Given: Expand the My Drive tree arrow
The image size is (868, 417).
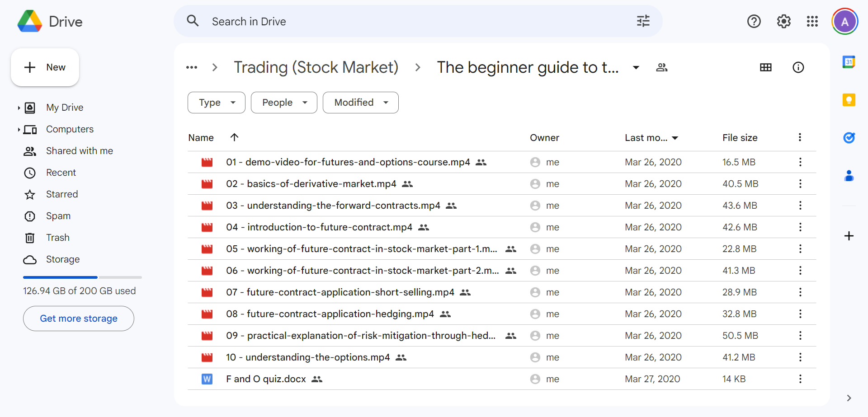Looking at the screenshot, I should point(19,108).
